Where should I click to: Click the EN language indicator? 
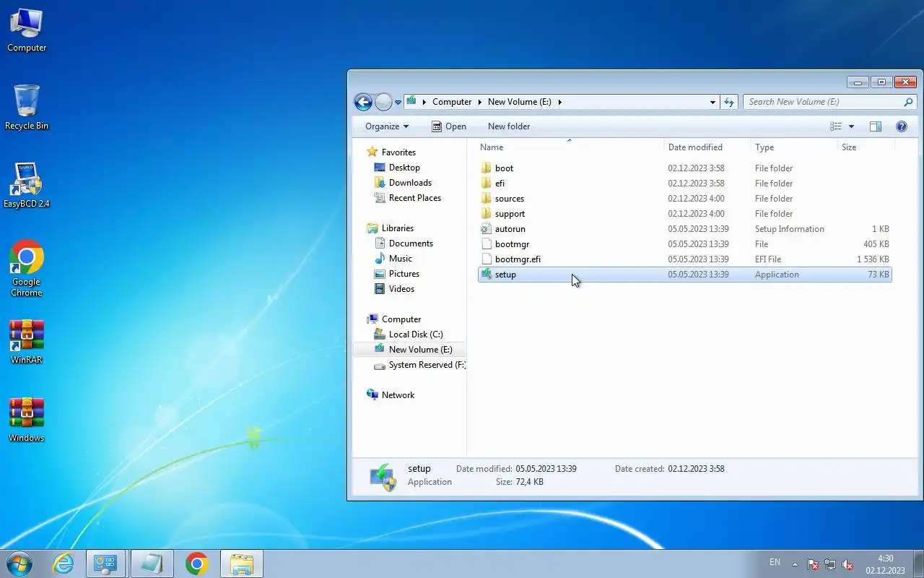tap(775, 562)
